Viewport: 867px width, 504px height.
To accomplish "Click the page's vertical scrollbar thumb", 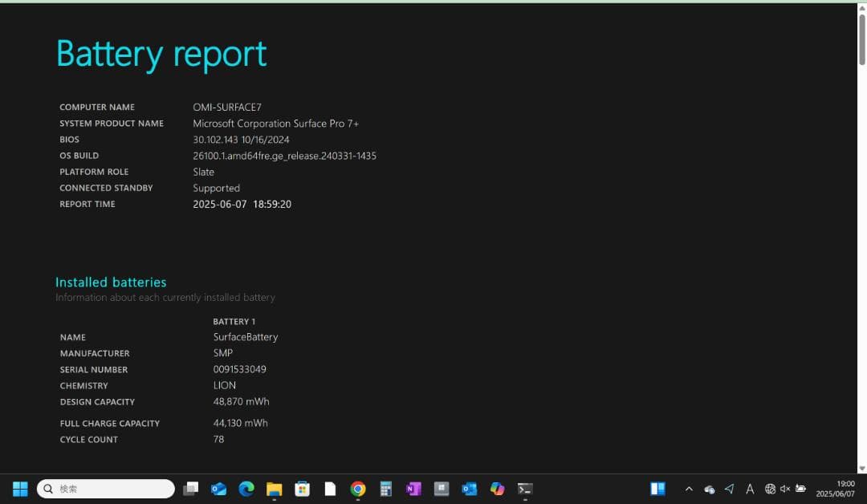I will pos(862,40).
